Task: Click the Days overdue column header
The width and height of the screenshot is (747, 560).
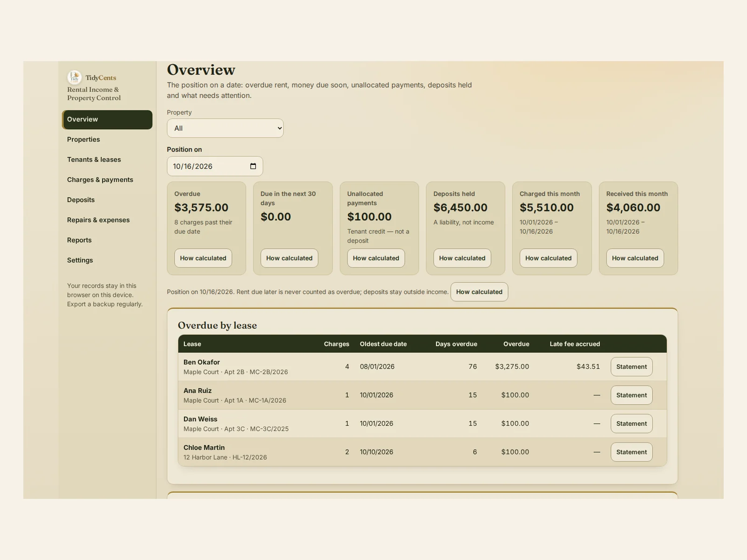Action: (456, 344)
